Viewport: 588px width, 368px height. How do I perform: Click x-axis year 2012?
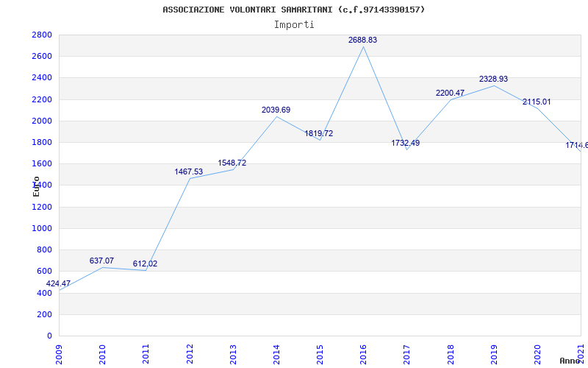190,354
